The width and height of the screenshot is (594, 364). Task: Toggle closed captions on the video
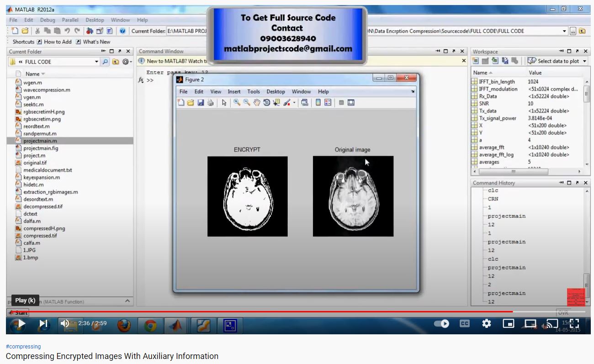click(x=464, y=323)
